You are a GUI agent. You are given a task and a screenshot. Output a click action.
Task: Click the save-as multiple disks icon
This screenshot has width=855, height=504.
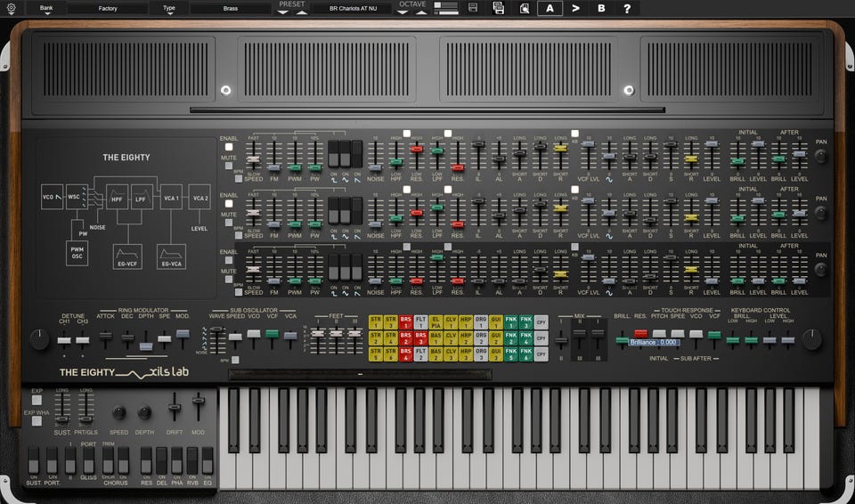point(498,8)
